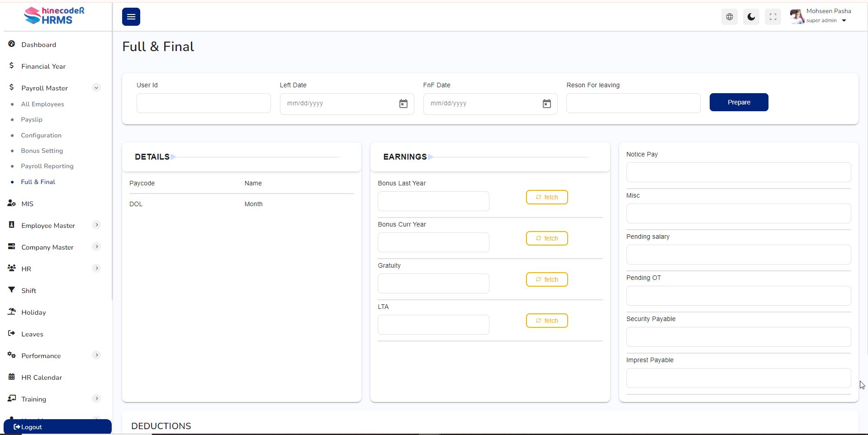Click the LTA input field
The width and height of the screenshot is (868, 435).
tap(433, 325)
